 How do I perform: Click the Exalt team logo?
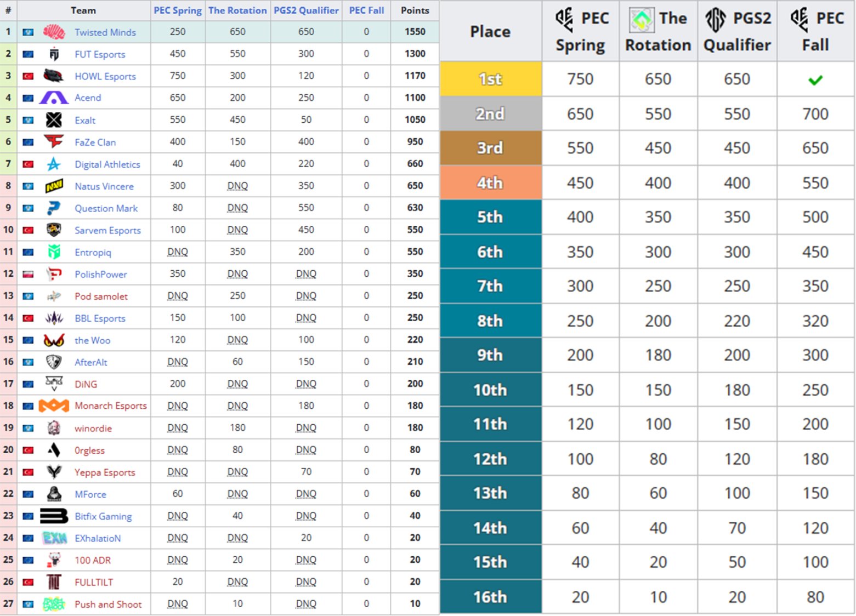tap(54, 119)
